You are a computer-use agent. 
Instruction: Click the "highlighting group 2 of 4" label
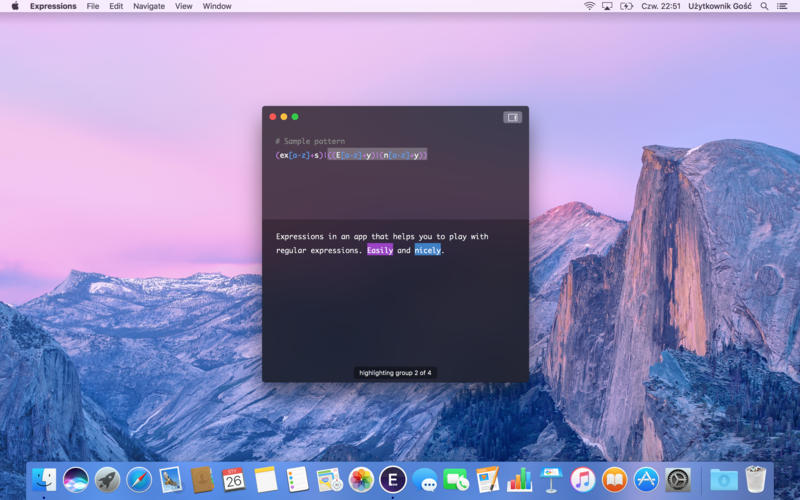point(395,373)
